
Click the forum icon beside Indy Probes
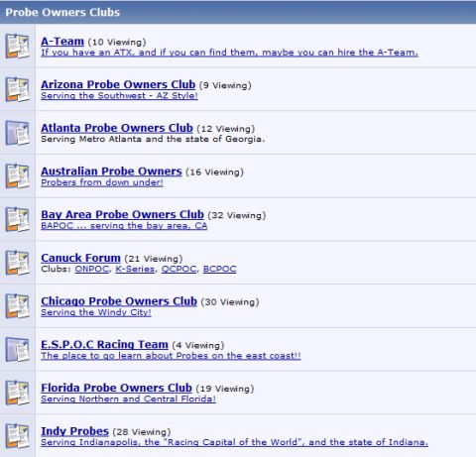(17, 435)
